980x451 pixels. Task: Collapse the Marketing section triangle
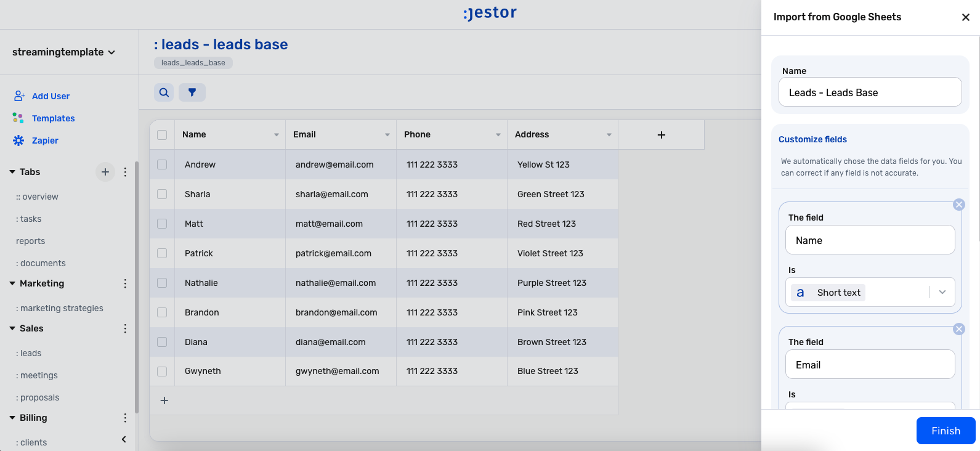point(12,283)
